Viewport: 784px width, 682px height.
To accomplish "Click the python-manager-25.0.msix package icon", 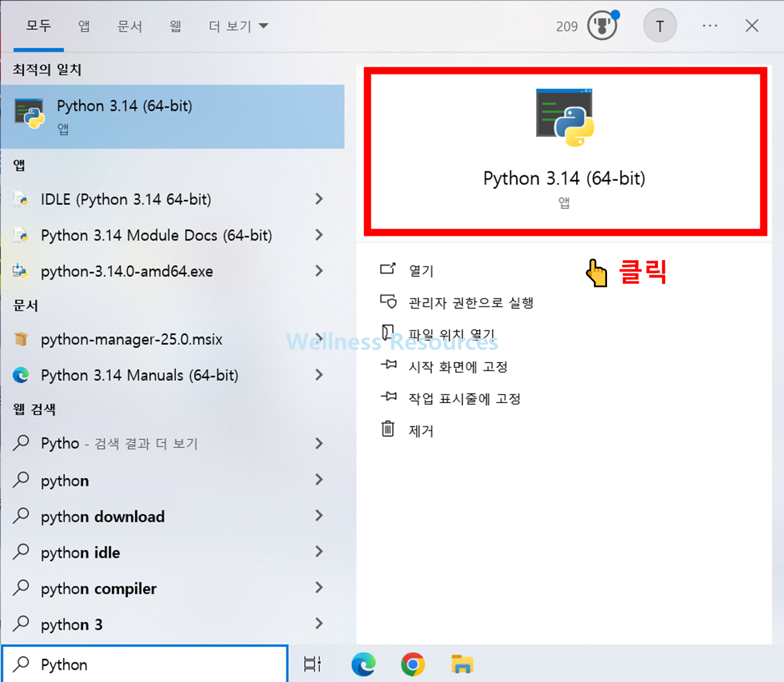I will (x=21, y=339).
